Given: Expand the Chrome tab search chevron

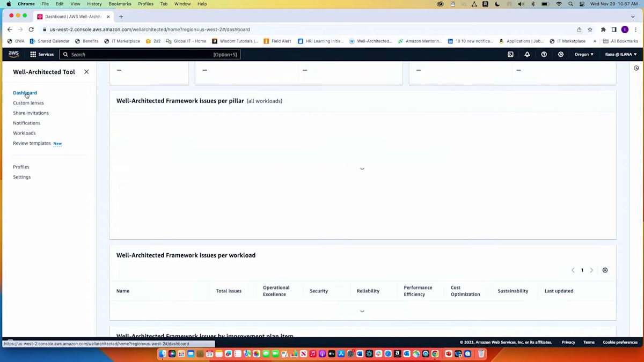Looking at the screenshot, I should 633,17.
